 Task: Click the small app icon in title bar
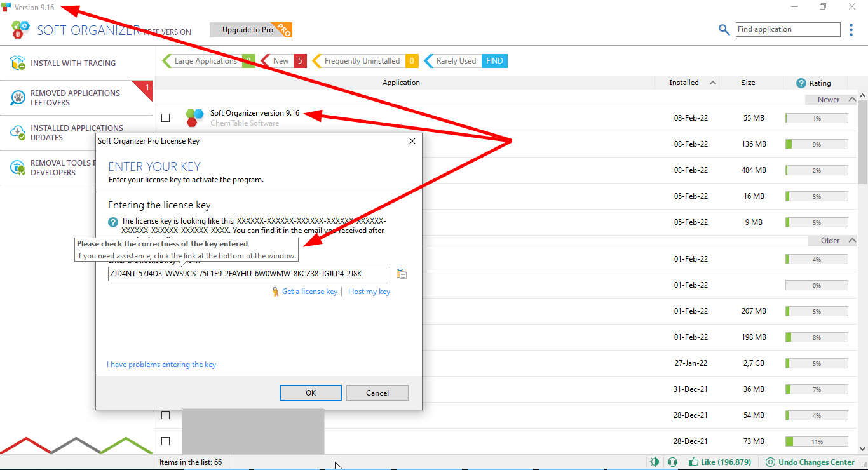[x=6, y=7]
